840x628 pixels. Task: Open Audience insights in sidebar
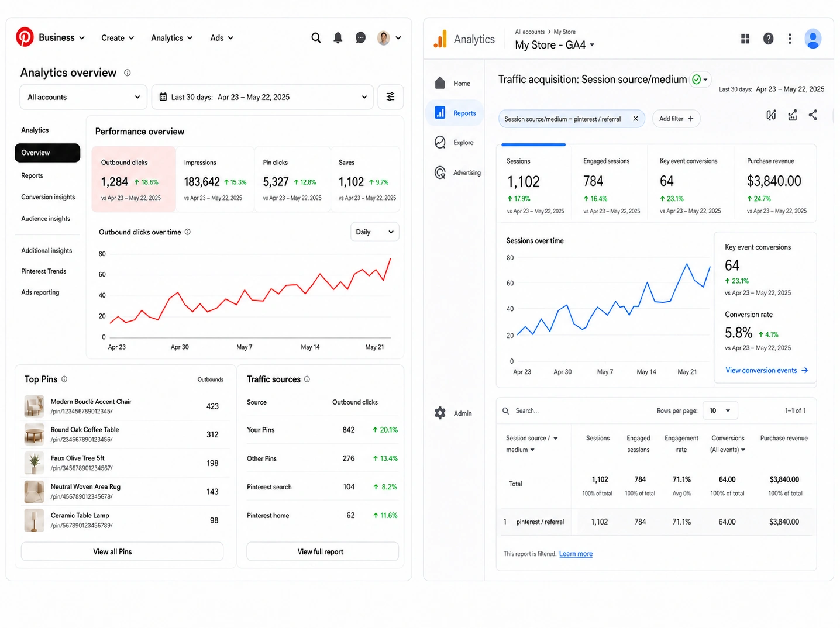pos(46,219)
